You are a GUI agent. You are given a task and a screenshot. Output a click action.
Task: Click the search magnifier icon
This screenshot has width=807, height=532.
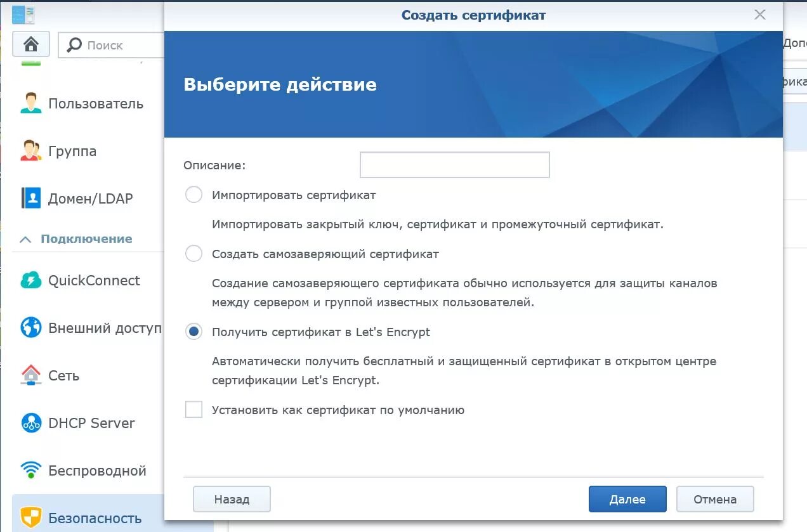pyautogui.click(x=74, y=45)
